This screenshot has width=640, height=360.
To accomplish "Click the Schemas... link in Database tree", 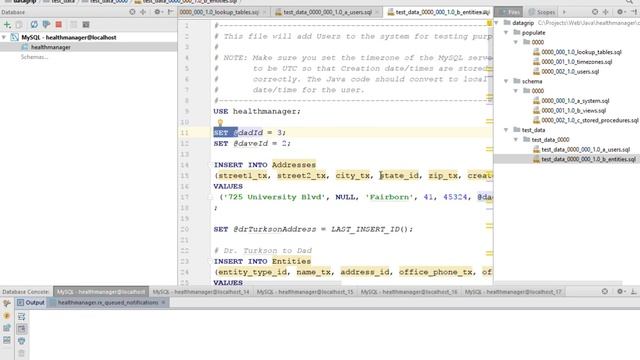I will pyautogui.click(x=34, y=57).
